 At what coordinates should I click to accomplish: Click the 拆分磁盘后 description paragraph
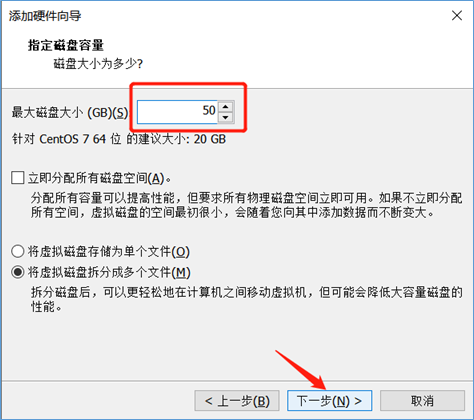point(247,299)
